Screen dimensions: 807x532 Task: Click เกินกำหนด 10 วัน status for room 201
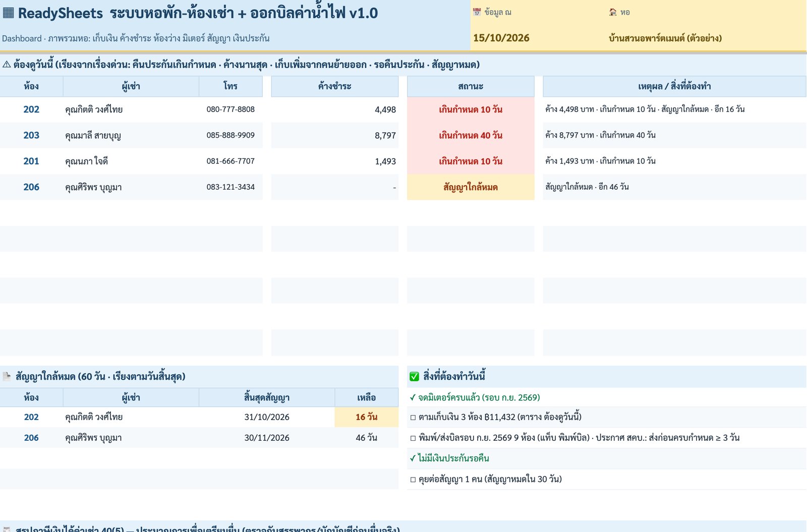click(x=471, y=161)
